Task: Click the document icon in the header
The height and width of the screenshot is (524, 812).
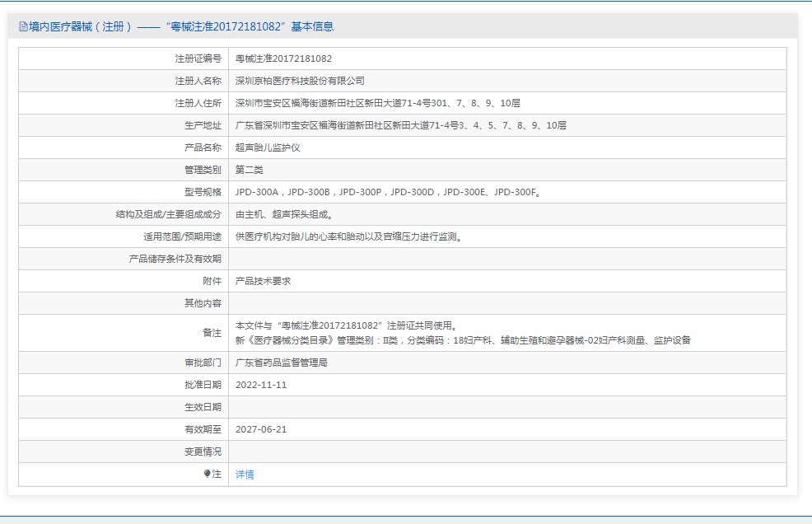Action: point(23,26)
